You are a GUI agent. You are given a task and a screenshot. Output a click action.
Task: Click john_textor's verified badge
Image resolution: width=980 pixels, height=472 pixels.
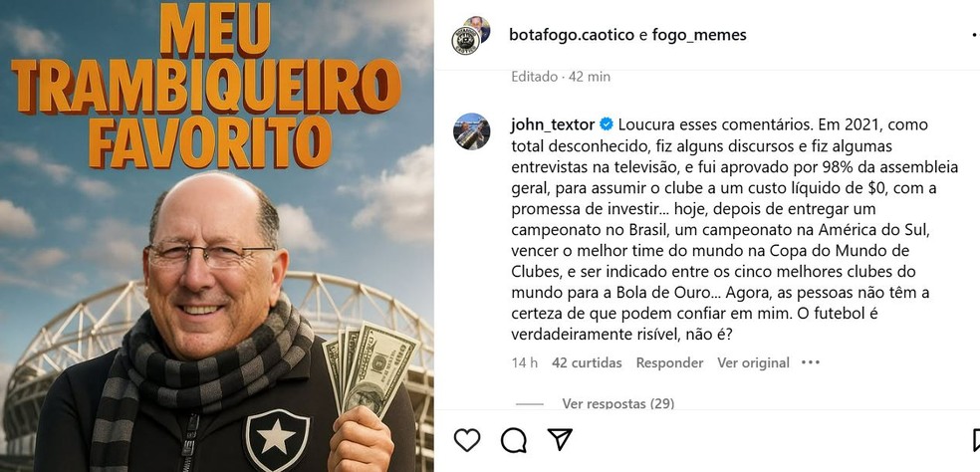coord(607,124)
